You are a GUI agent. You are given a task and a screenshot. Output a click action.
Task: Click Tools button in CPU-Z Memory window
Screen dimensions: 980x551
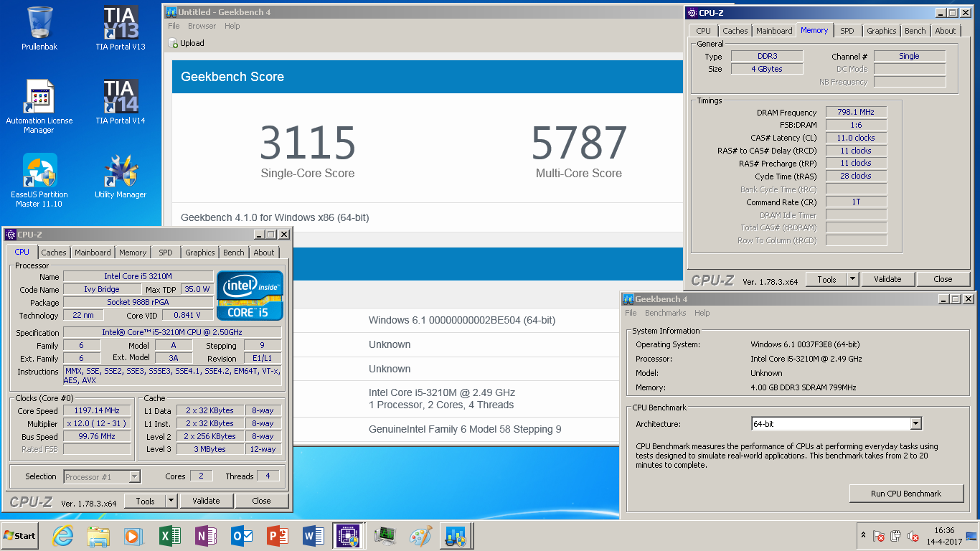point(826,279)
